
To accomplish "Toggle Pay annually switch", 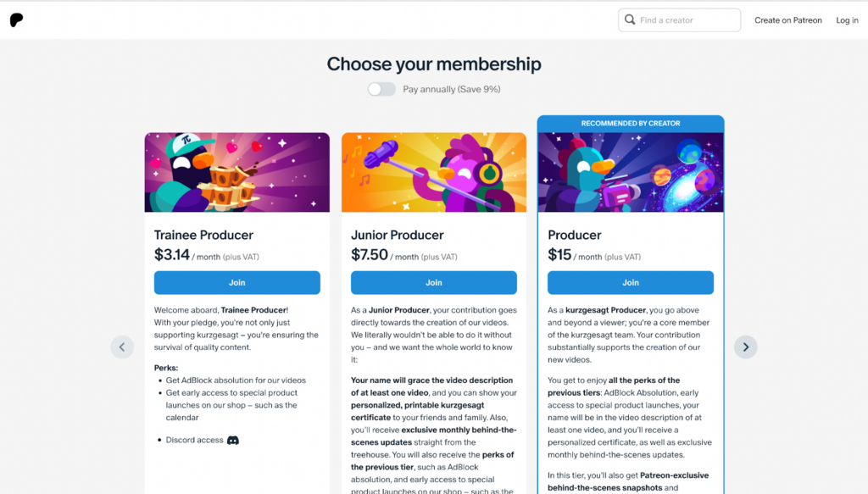I will point(381,89).
